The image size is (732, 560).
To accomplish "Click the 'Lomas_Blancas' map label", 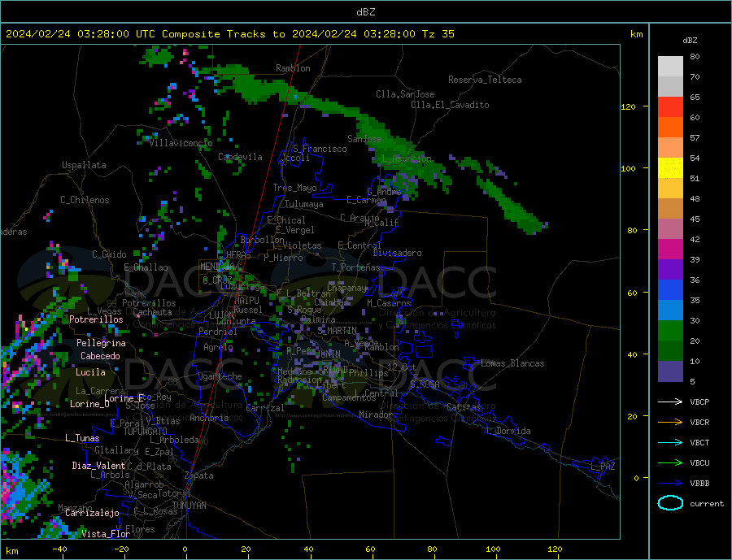I will coord(512,363).
